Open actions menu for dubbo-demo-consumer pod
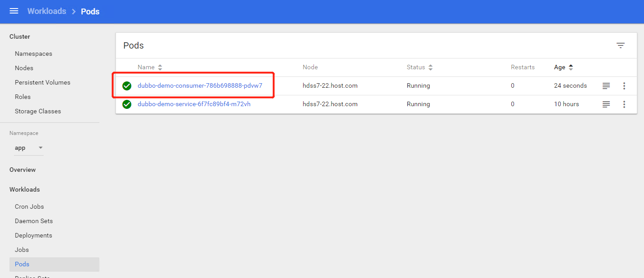 (x=624, y=86)
